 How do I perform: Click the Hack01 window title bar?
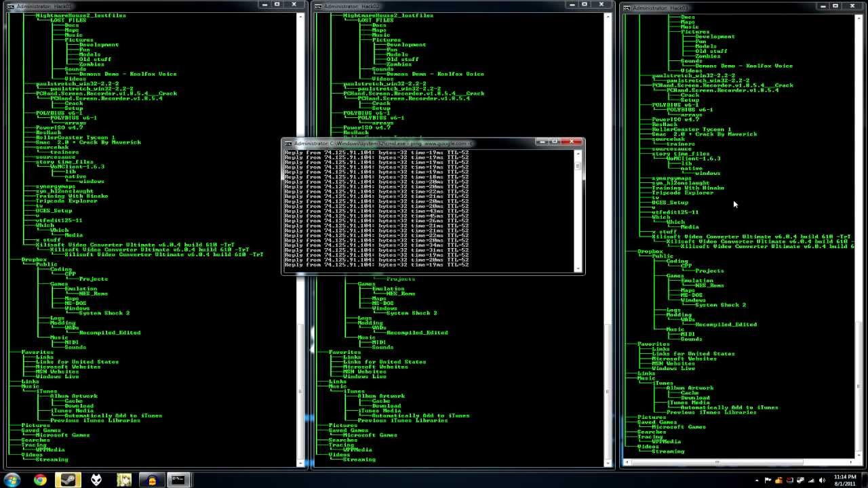[136, 6]
